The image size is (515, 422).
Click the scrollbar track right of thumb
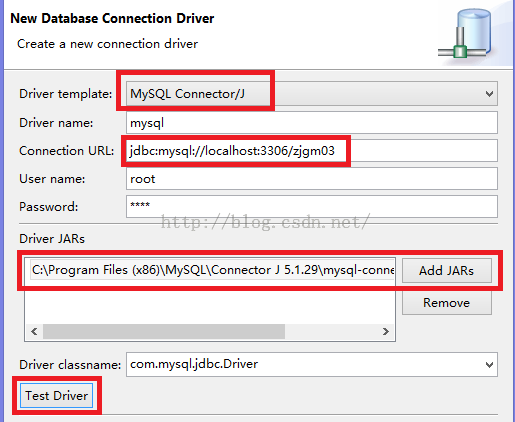(331, 331)
